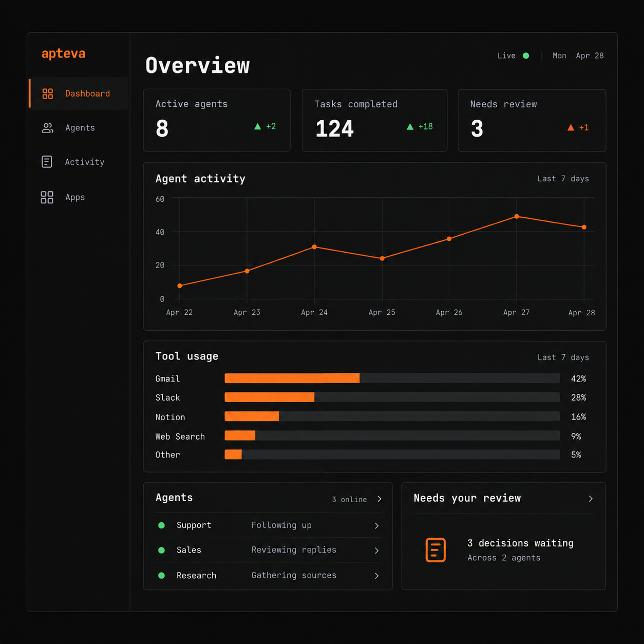Click the Apr 25 data point on chart
This screenshot has height=644, width=644.
point(382,258)
